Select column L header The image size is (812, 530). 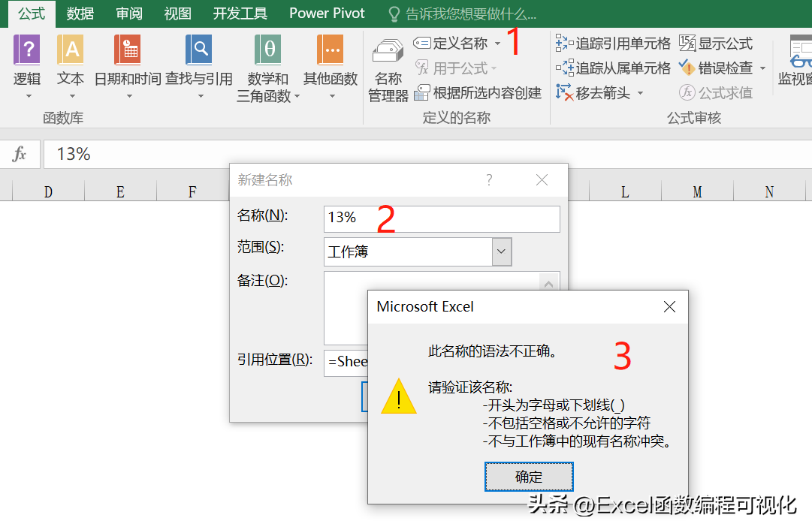(625, 192)
